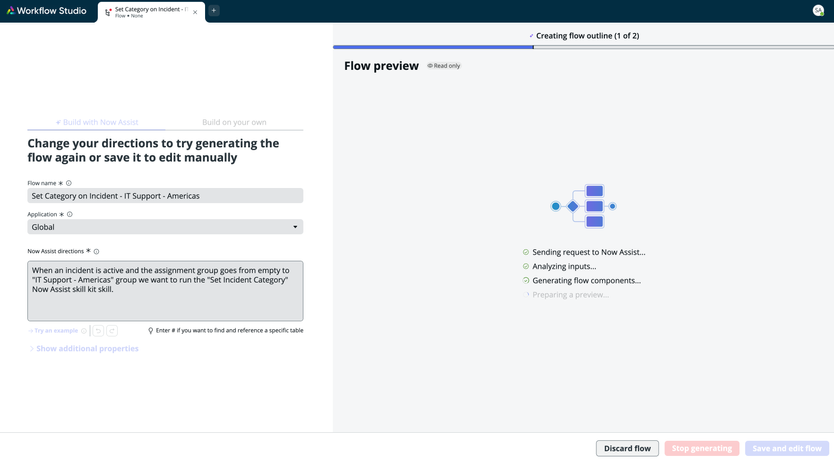Viewport: 834px width, 462px height.
Task: Click 'Creating flow outline (1 of 2)' text
Action: point(587,36)
